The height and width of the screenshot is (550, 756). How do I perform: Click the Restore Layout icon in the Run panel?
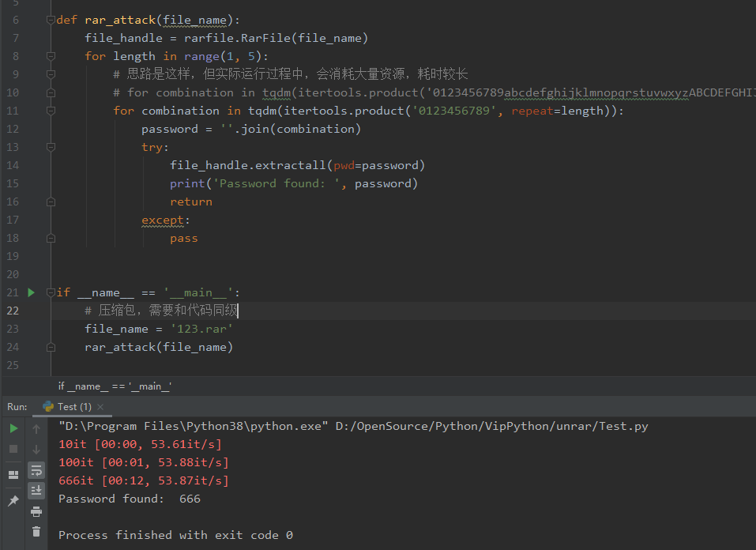13,474
